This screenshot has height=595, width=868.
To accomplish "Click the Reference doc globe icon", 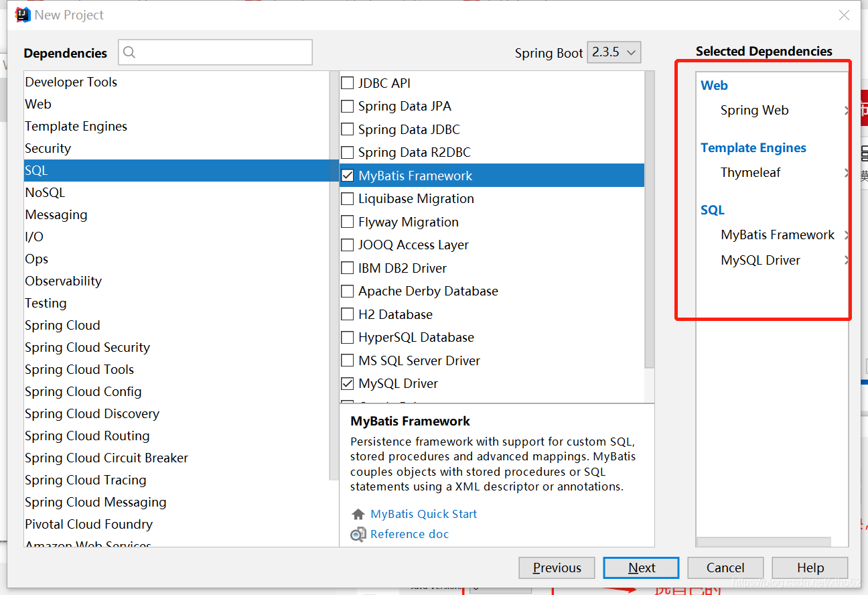I will [358, 535].
